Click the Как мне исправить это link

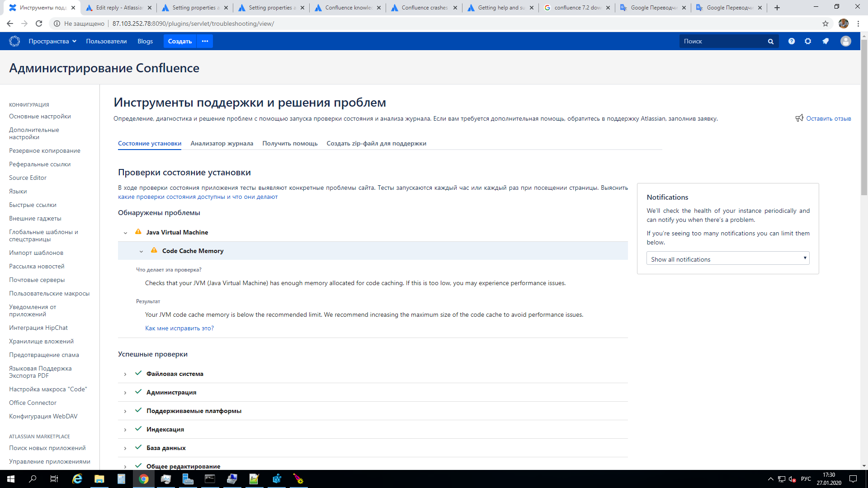[179, 328]
